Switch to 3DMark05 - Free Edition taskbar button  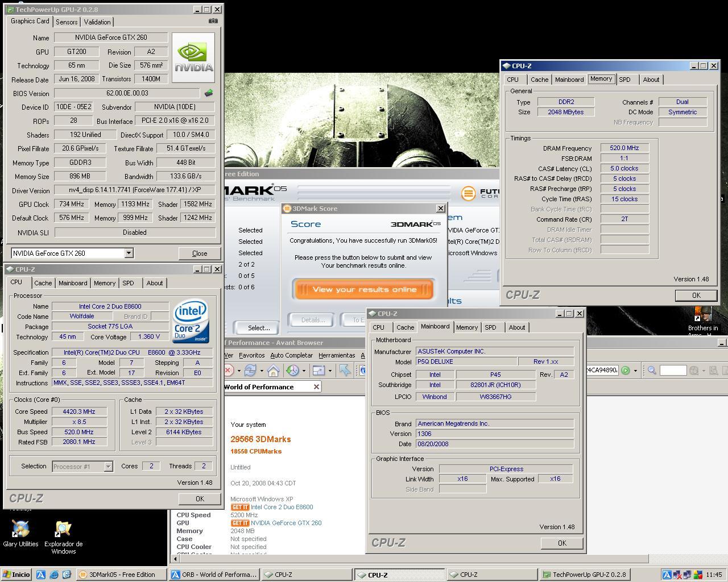point(122,575)
